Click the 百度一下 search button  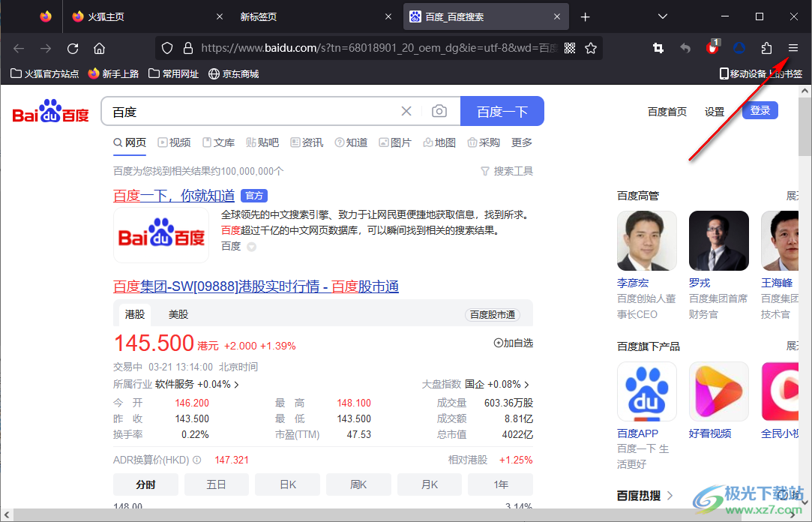502,111
